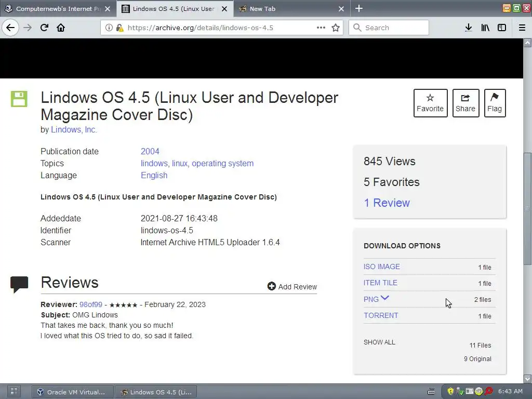
Task: Open the hamburger application menu
Action: 522,28
